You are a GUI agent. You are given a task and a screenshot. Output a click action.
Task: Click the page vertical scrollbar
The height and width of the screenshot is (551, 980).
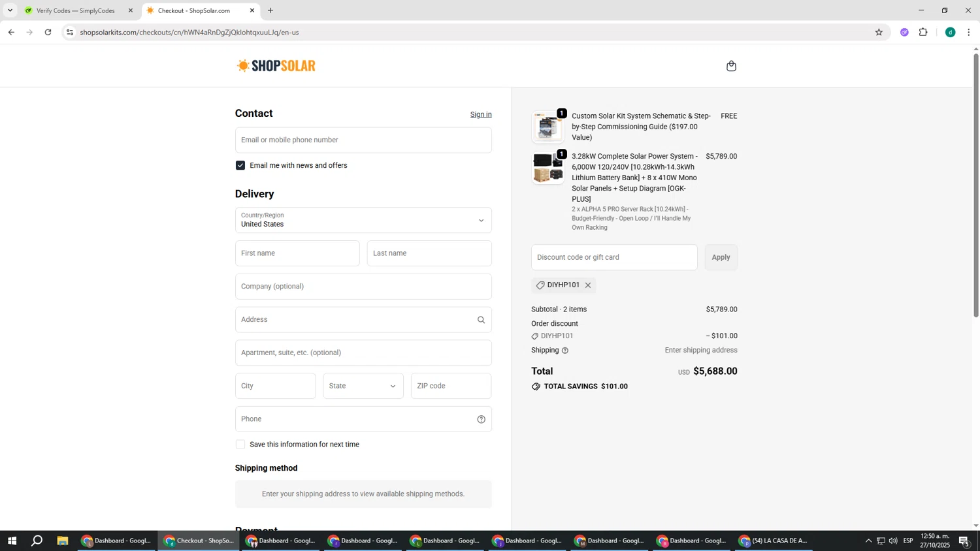pos(976,185)
